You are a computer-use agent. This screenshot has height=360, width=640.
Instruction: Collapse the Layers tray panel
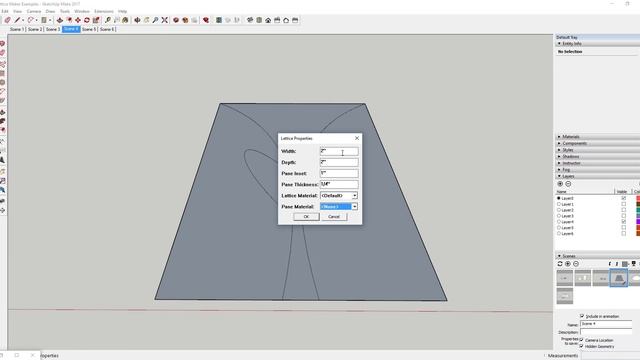click(568, 176)
